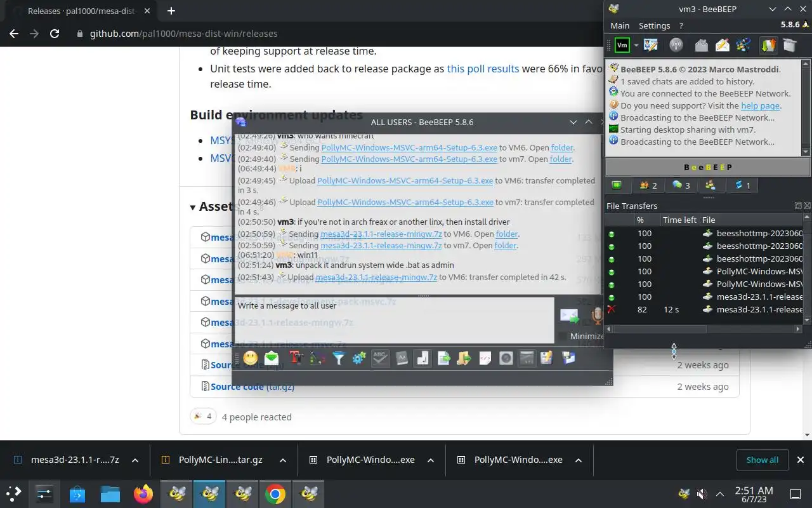This screenshot has width=812, height=508.
Task: Cancel the 82% mesa3d transfer with red X
Action: click(x=612, y=309)
